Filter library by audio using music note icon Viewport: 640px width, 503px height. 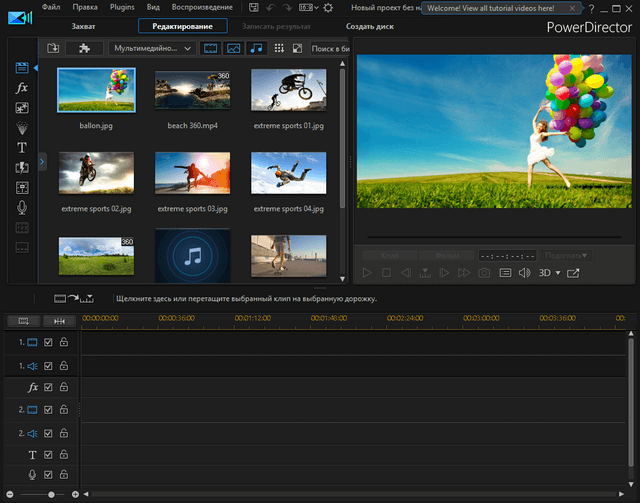[x=256, y=48]
